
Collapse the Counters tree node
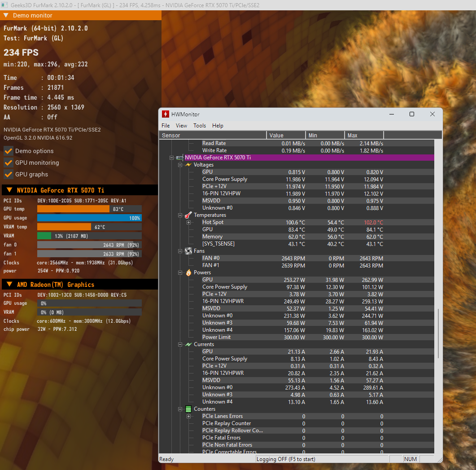click(180, 409)
